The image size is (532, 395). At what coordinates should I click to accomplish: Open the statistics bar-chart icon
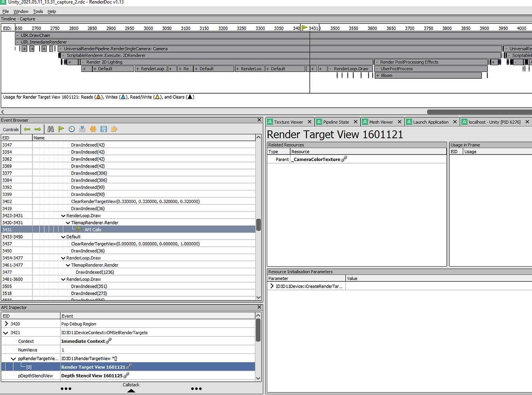click(82, 129)
